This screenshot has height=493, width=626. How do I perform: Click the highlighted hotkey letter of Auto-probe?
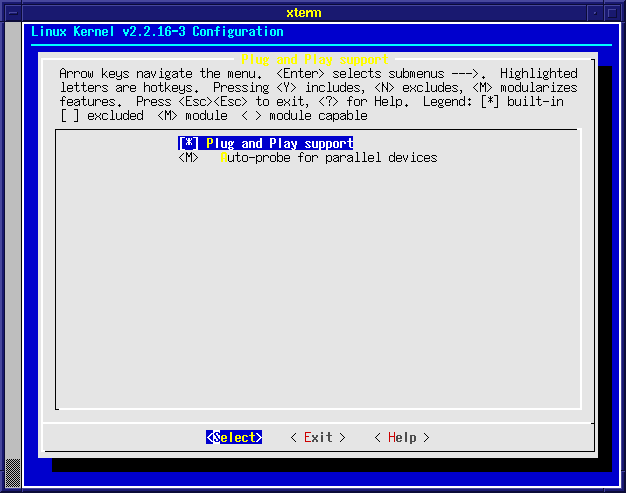pos(225,158)
